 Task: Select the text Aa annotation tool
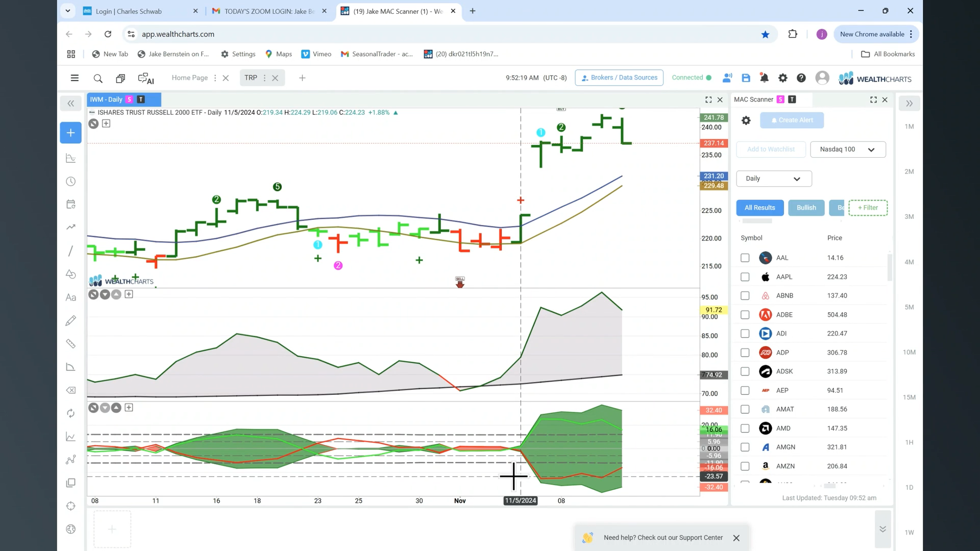point(71,297)
